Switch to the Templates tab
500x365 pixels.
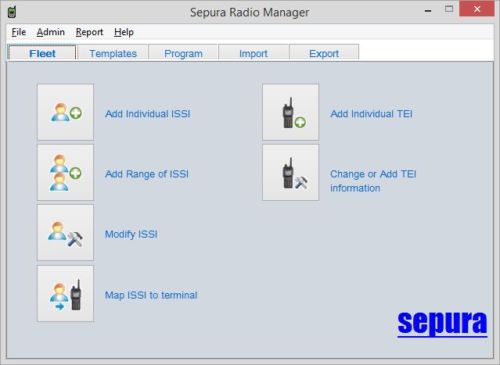(113, 53)
